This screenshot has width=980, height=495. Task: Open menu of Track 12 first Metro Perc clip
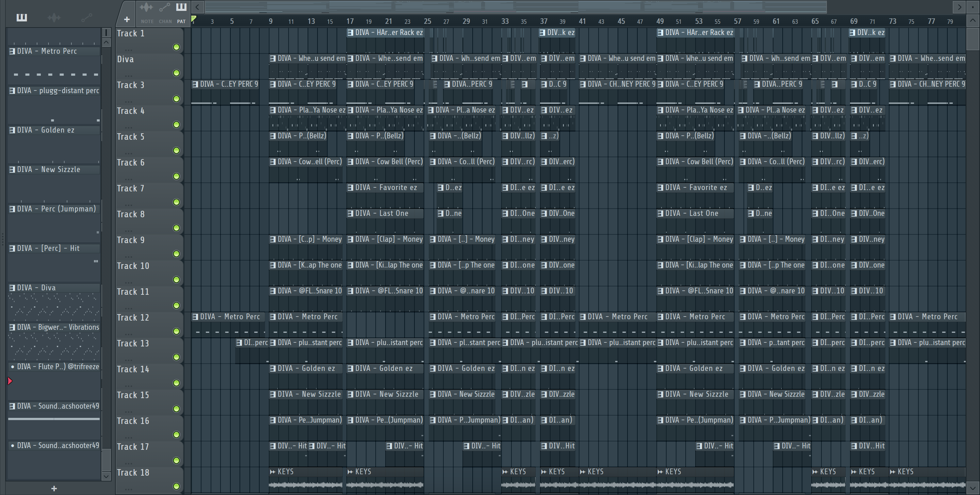coord(195,317)
